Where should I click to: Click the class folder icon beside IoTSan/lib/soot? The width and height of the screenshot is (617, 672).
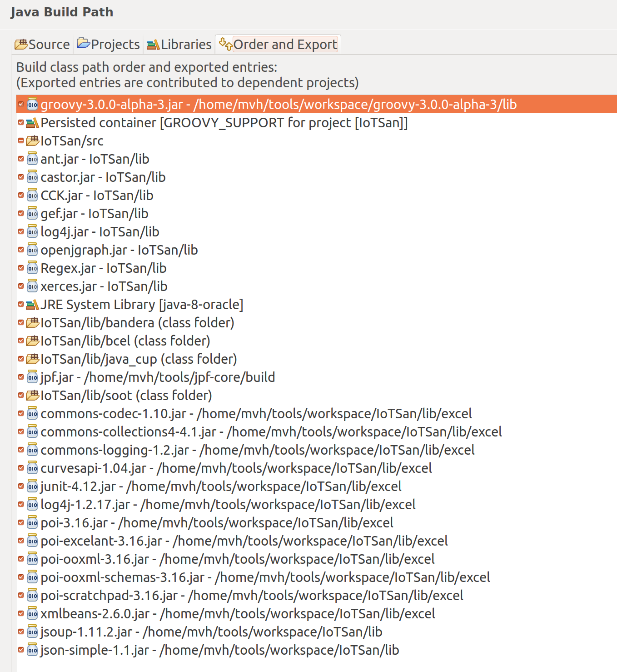[32, 395]
